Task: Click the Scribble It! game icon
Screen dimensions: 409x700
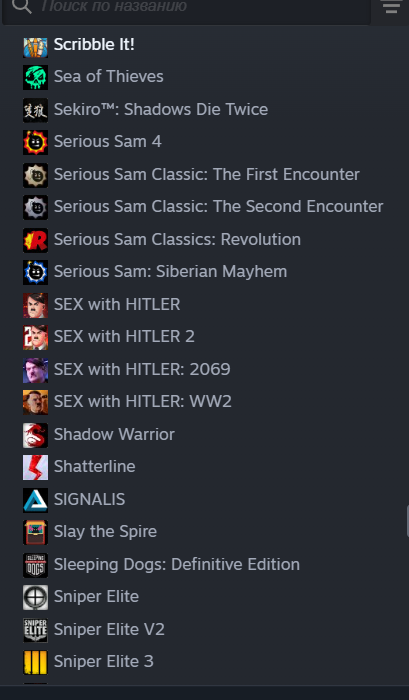Action: (x=35, y=47)
